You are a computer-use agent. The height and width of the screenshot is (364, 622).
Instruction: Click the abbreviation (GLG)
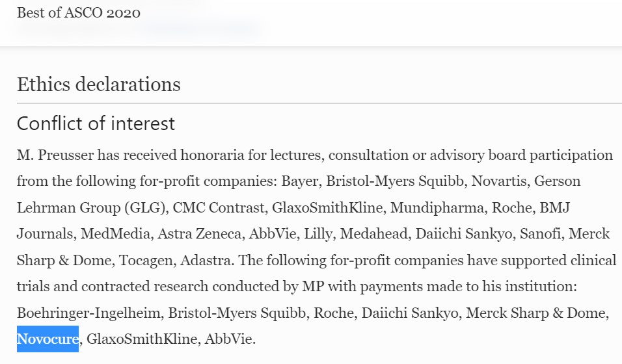pyautogui.click(x=144, y=208)
